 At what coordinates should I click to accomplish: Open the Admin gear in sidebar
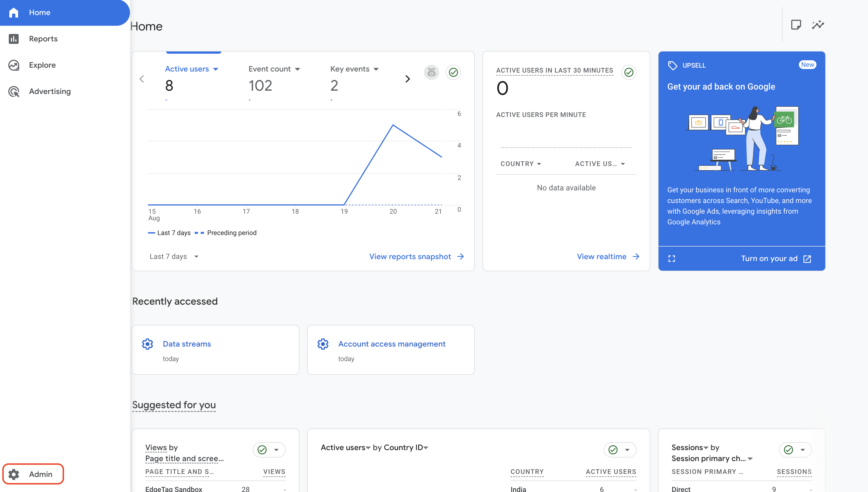[x=14, y=474]
